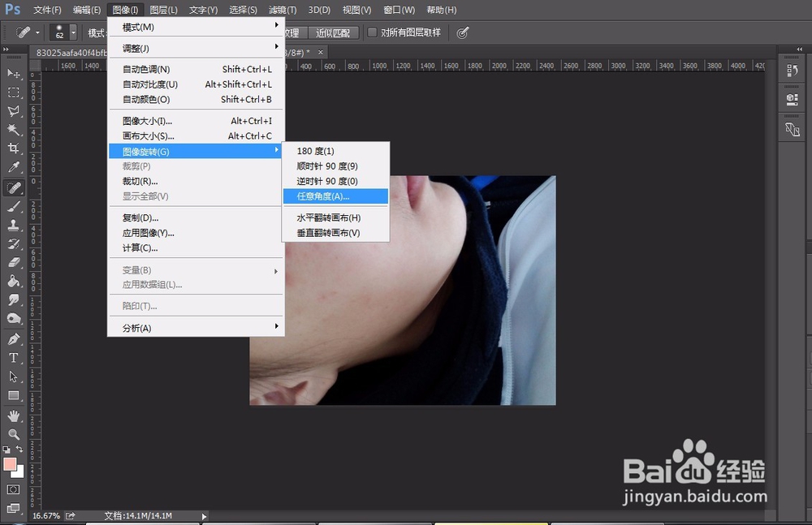Click the foreground color swatch
This screenshot has width=812, height=525.
8,463
